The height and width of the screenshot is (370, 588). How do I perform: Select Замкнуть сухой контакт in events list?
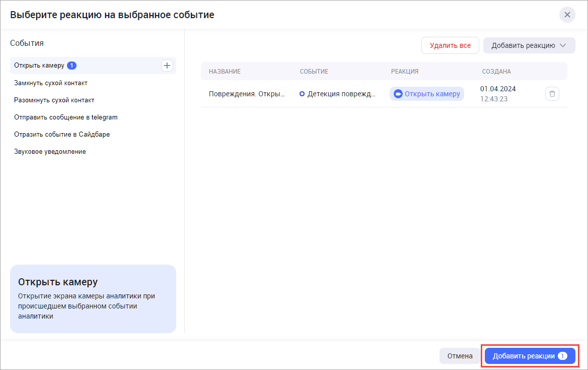(54, 83)
